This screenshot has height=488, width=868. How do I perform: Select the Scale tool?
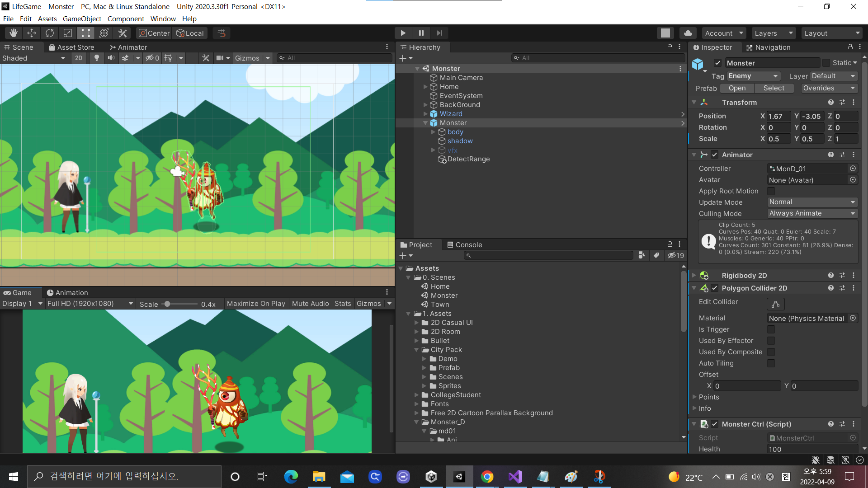pos(67,33)
